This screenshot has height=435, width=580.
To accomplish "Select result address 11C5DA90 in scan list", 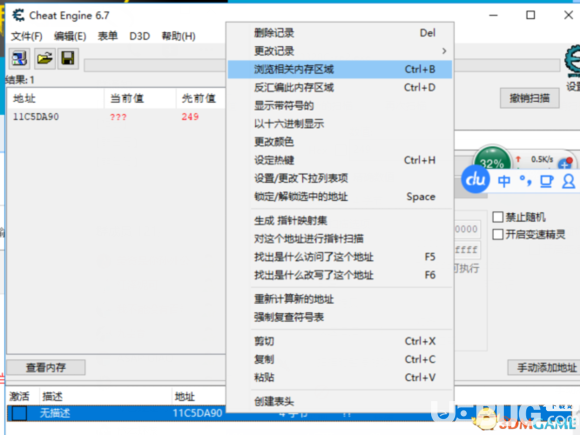I will 36,117.
